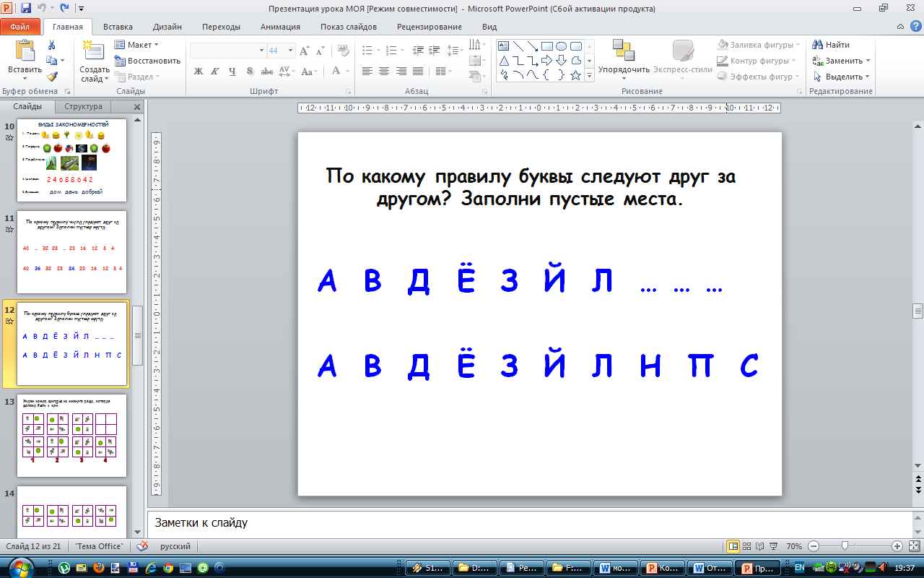Click the Format Painter brush icon
The width and height of the screenshot is (924, 578).
point(52,77)
